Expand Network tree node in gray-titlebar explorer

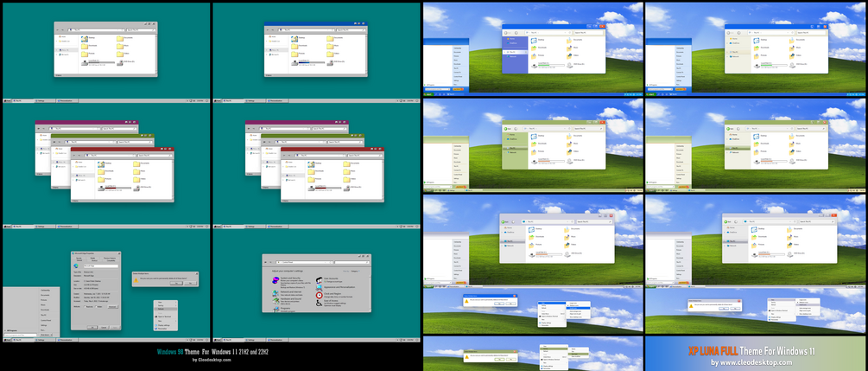click(x=56, y=54)
